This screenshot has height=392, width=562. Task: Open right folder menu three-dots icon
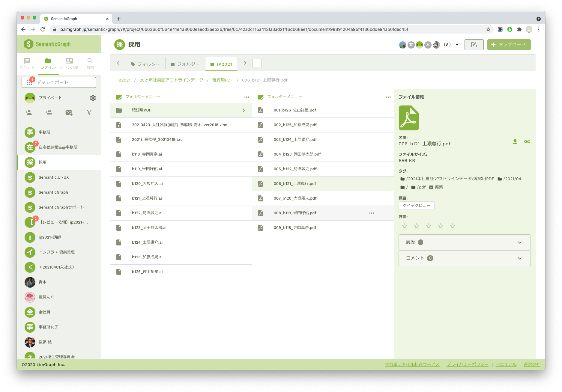[x=388, y=97]
